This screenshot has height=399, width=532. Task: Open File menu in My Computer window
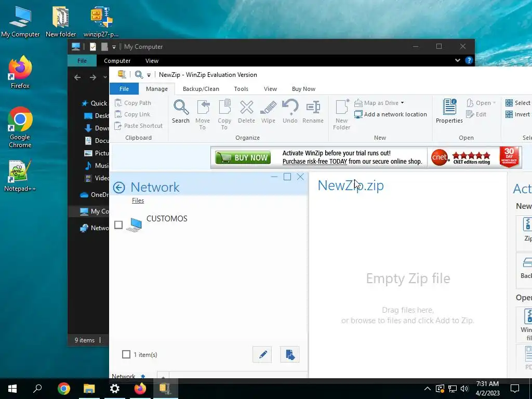[x=82, y=61]
